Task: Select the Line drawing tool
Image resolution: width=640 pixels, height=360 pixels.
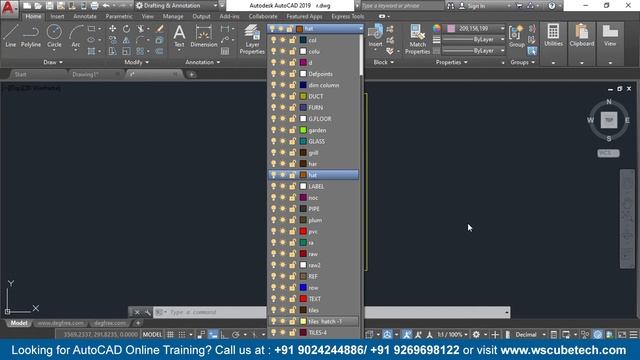Action: pyautogui.click(x=11, y=36)
